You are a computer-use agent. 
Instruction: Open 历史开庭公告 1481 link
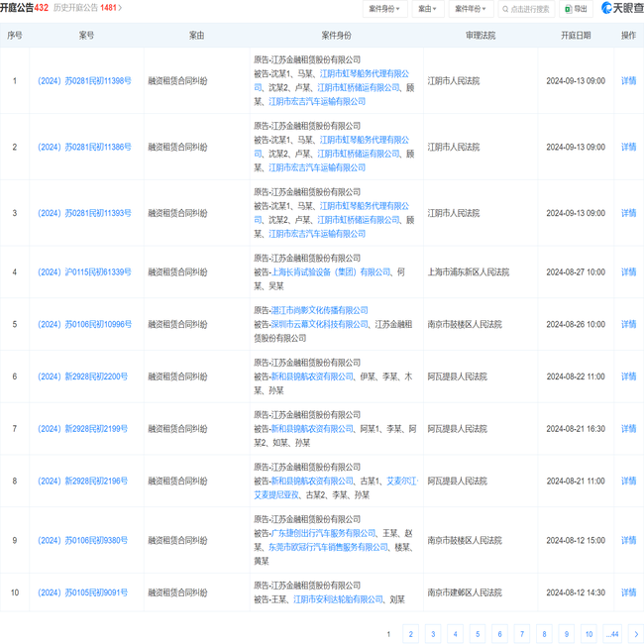pyautogui.click(x=87, y=8)
